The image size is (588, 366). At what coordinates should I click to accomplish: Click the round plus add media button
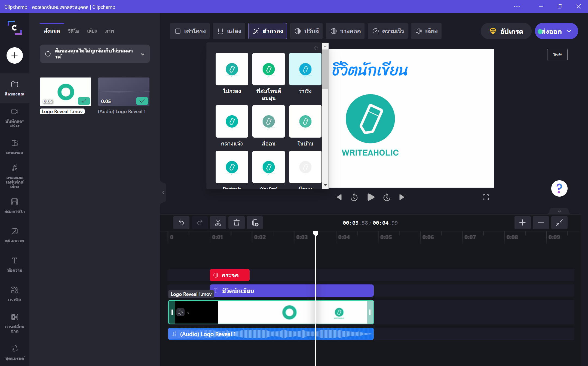[x=15, y=55]
